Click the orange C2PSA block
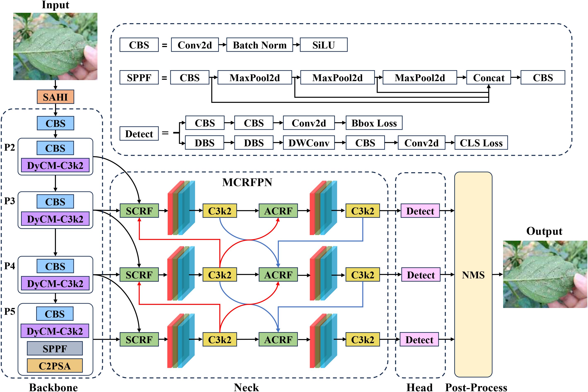Screen dimensions: 588x392 pos(55,366)
